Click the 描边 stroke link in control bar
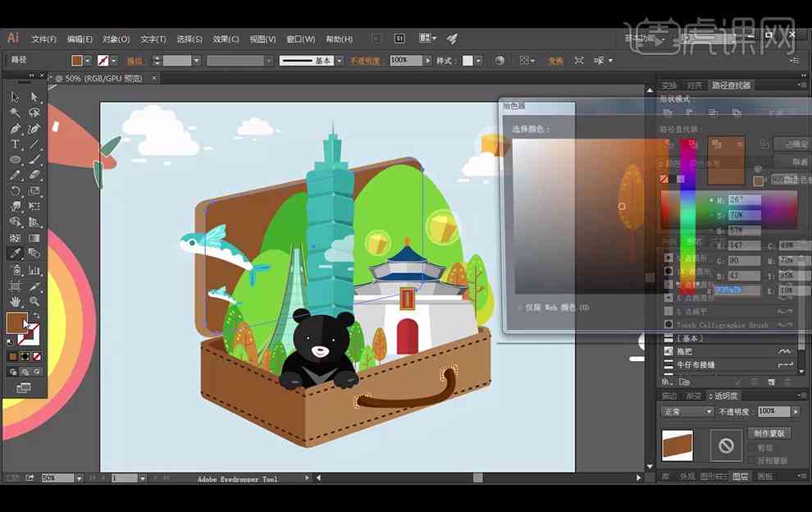812x512 pixels. [x=135, y=62]
